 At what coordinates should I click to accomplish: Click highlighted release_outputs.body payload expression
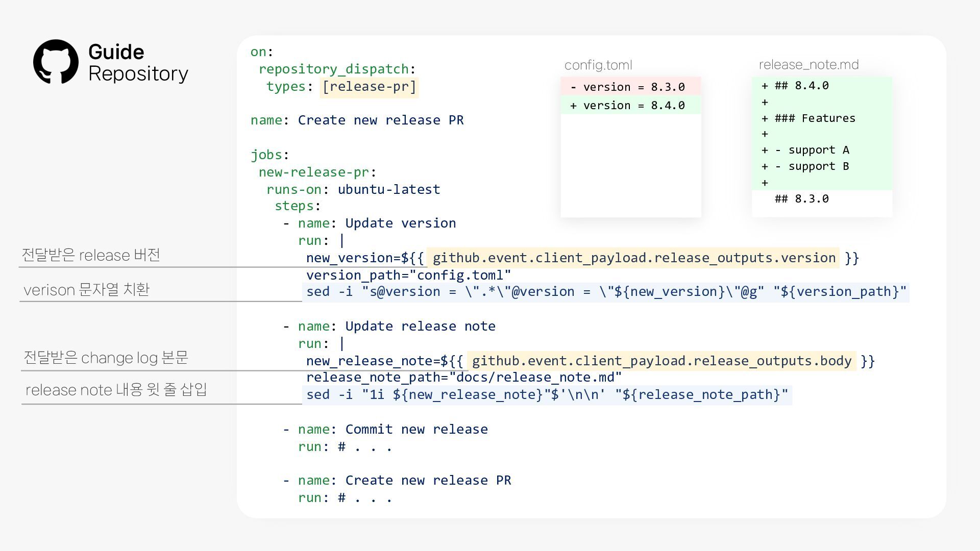661,361
